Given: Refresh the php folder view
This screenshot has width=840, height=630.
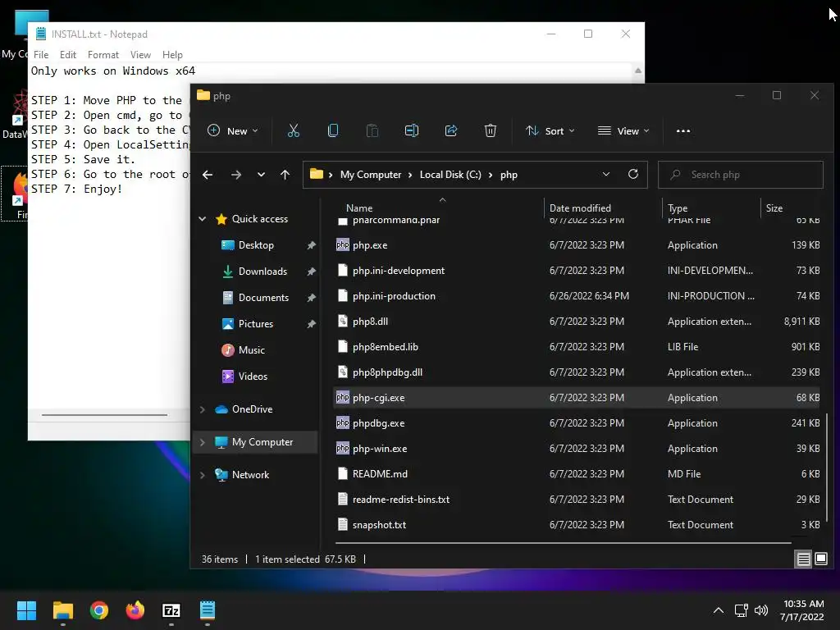Looking at the screenshot, I should pos(633,174).
